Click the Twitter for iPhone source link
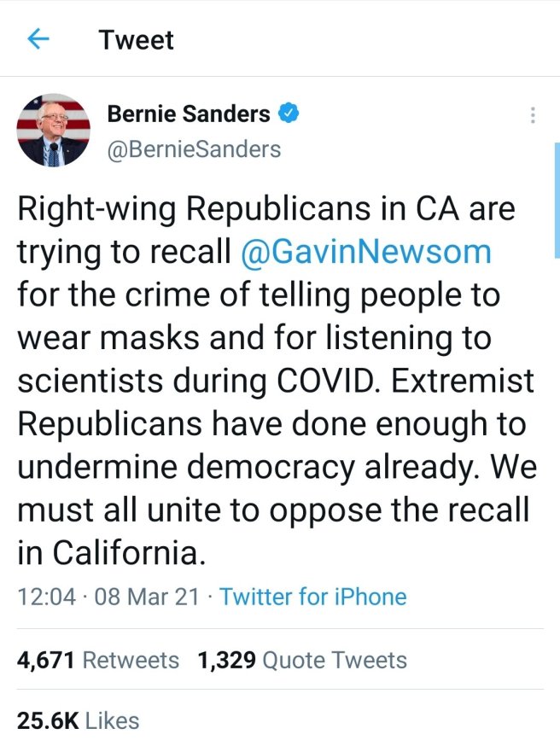This screenshot has height=746, width=560. [313, 596]
